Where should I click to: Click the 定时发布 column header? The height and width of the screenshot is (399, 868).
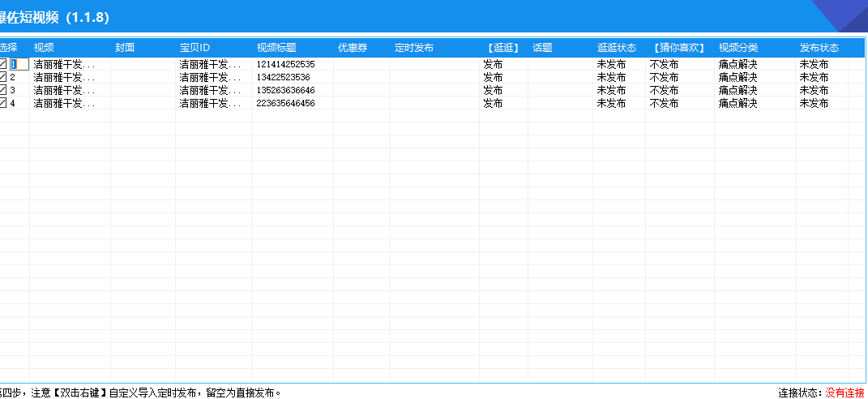pos(414,48)
